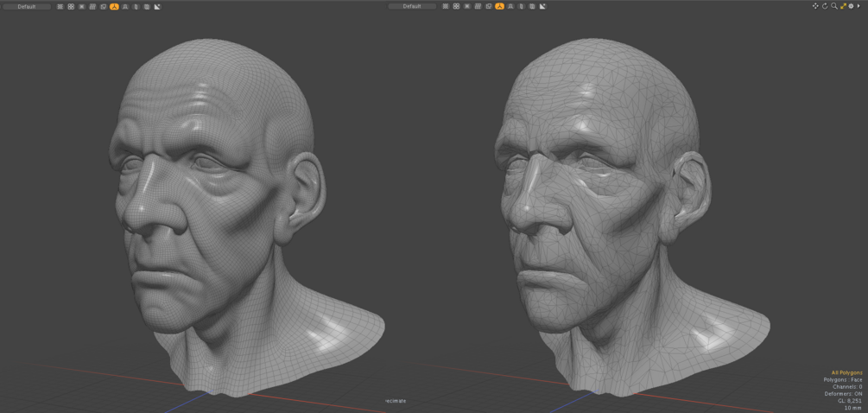Click the four-squares layout icon in right viewport
The height and width of the screenshot is (413, 868).
coord(456,7)
